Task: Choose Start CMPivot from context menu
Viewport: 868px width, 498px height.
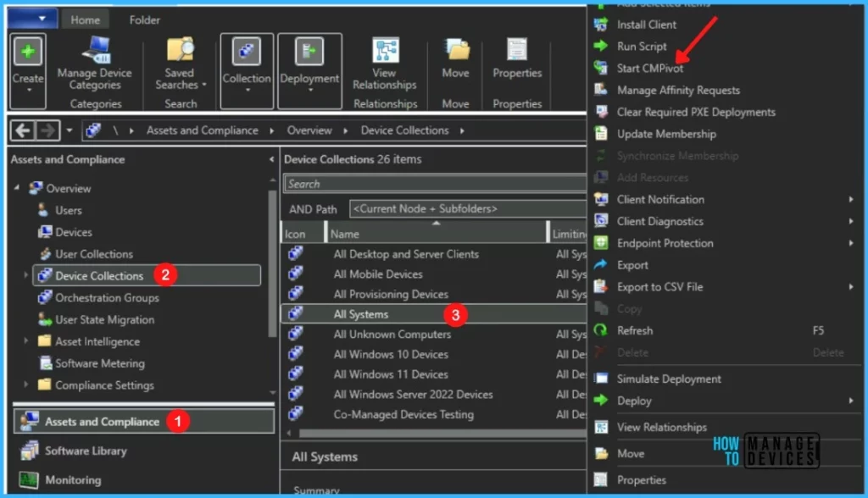Action: coord(650,68)
